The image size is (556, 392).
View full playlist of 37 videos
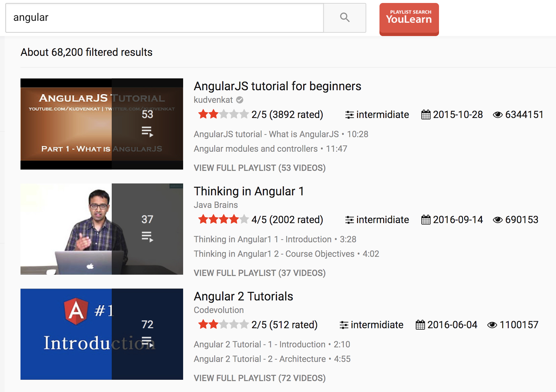click(260, 273)
